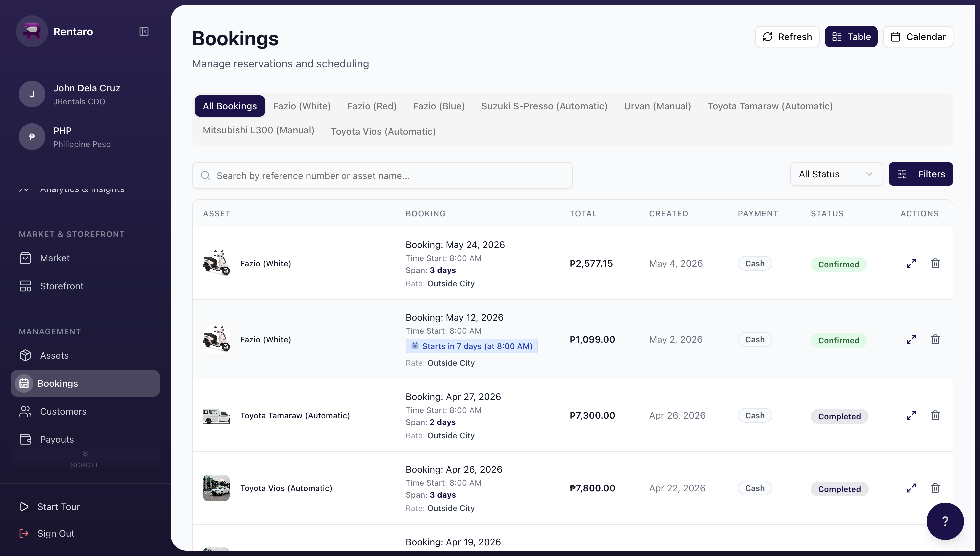980x556 pixels.
Task: Click the TOTAL column header
Action: click(583, 213)
